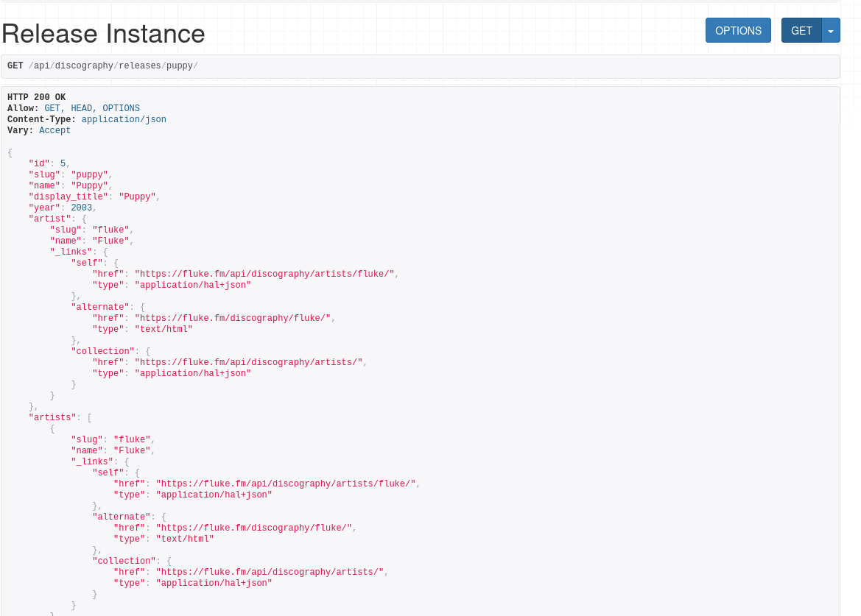861x616 pixels.
Task: Open the artists array alternate href link
Action: (x=253, y=528)
